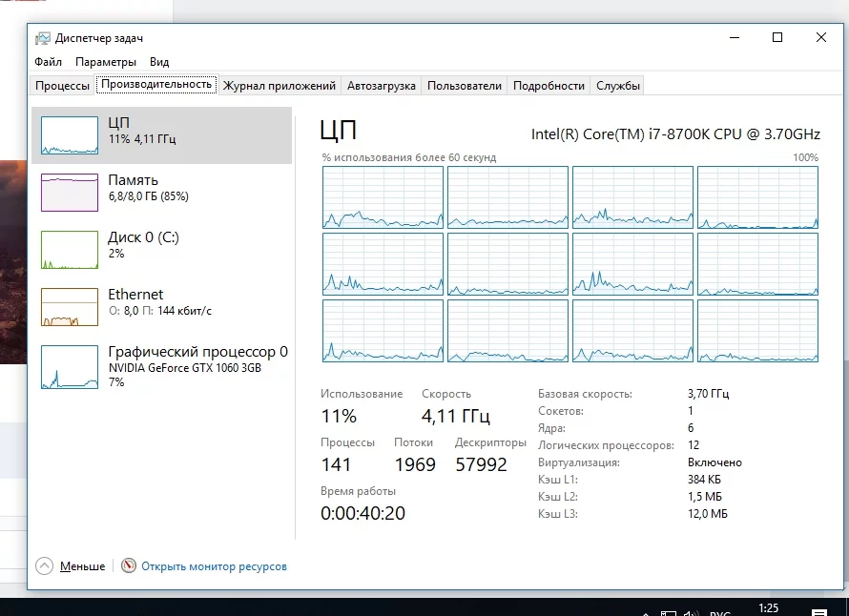Switch to the Процессы tab
This screenshot has width=849, height=616.
pyautogui.click(x=63, y=86)
